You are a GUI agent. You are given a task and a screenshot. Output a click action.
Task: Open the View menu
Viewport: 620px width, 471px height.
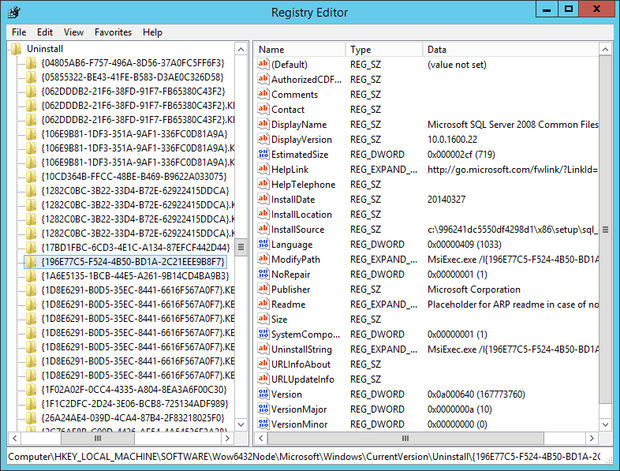click(74, 32)
